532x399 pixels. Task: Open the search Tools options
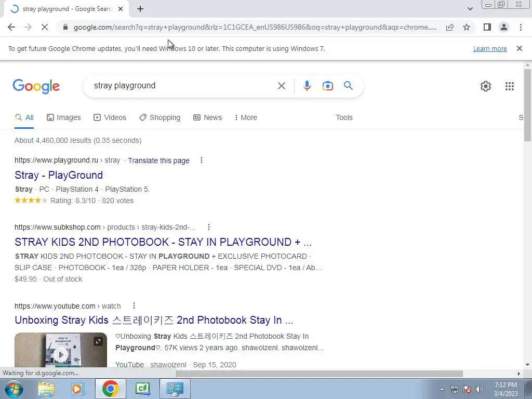pyautogui.click(x=344, y=117)
